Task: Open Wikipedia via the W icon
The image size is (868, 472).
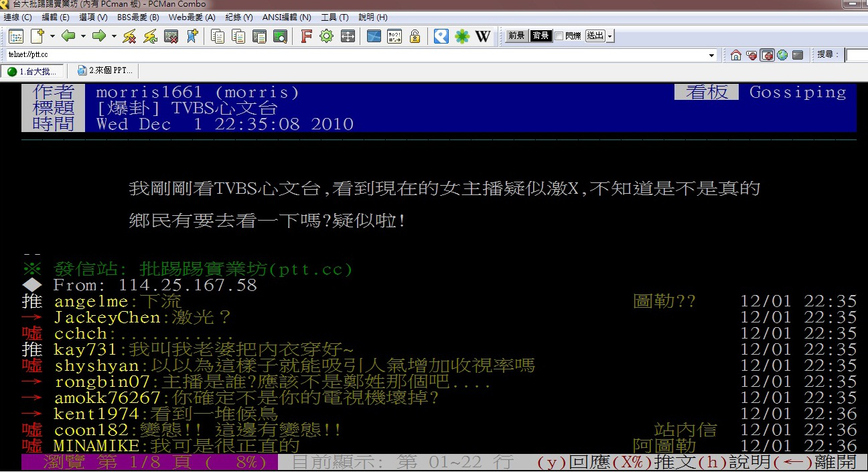Action: (x=483, y=36)
